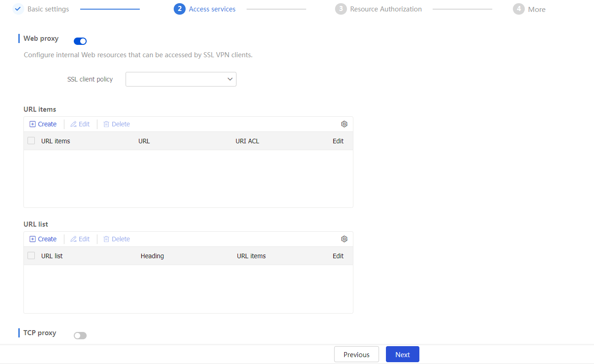
Task: Click the Next button
Action: (x=402, y=354)
